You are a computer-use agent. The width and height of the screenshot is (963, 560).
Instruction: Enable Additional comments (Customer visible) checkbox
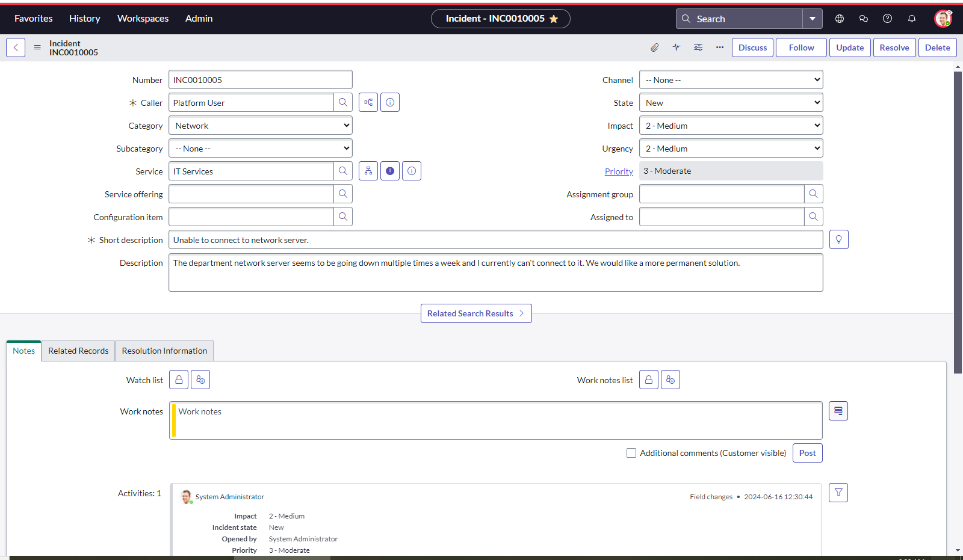(631, 453)
